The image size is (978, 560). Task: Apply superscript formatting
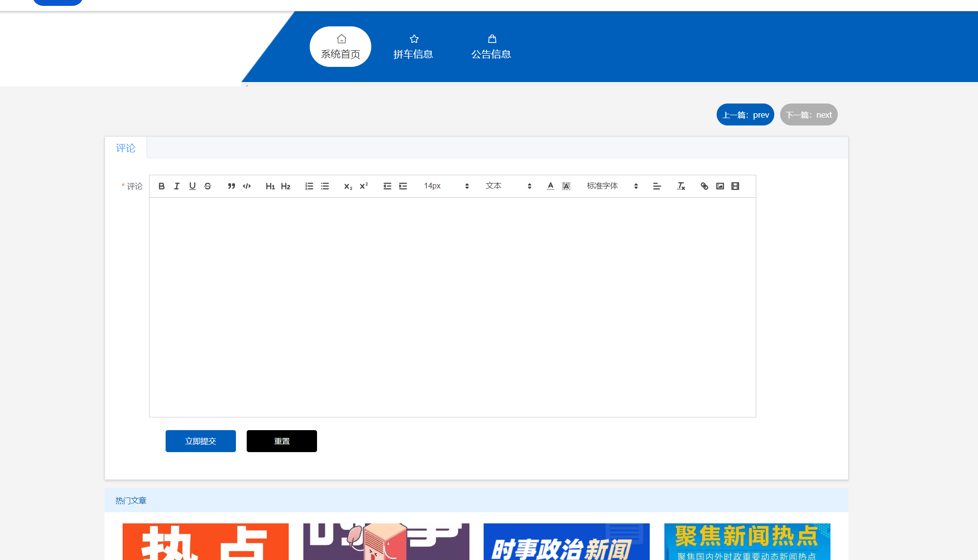362,186
